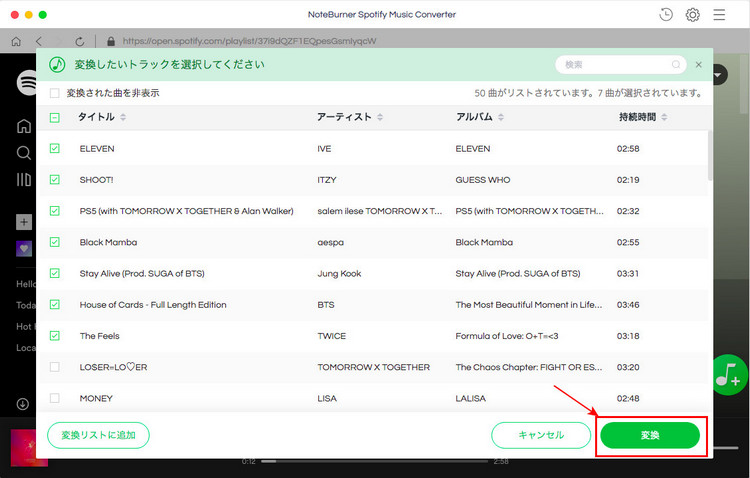Click 変換リストに追加 button
750x478 pixels.
[99, 435]
